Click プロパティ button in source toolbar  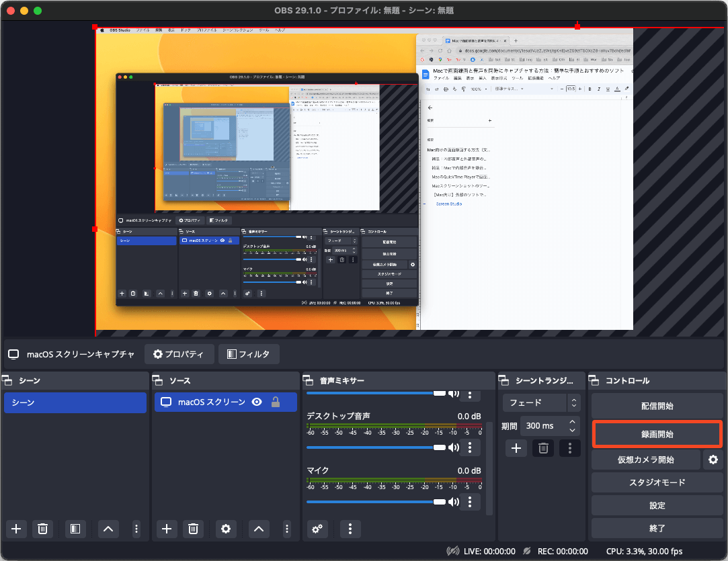[x=179, y=354]
